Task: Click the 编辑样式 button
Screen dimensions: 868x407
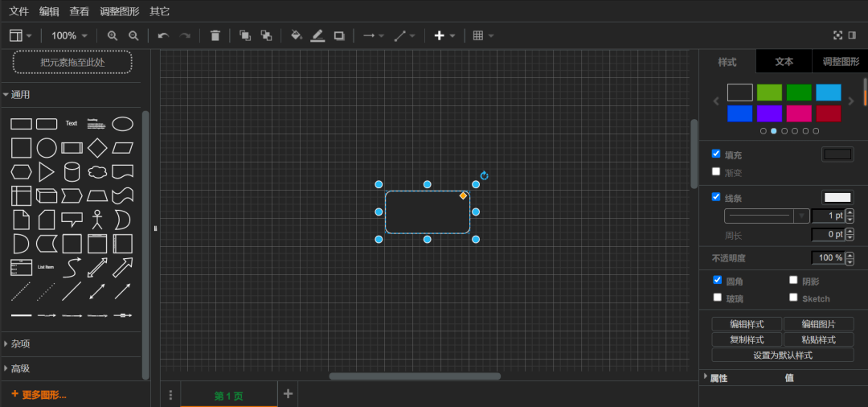Action: pyautogui.click(x=747, y=324)
